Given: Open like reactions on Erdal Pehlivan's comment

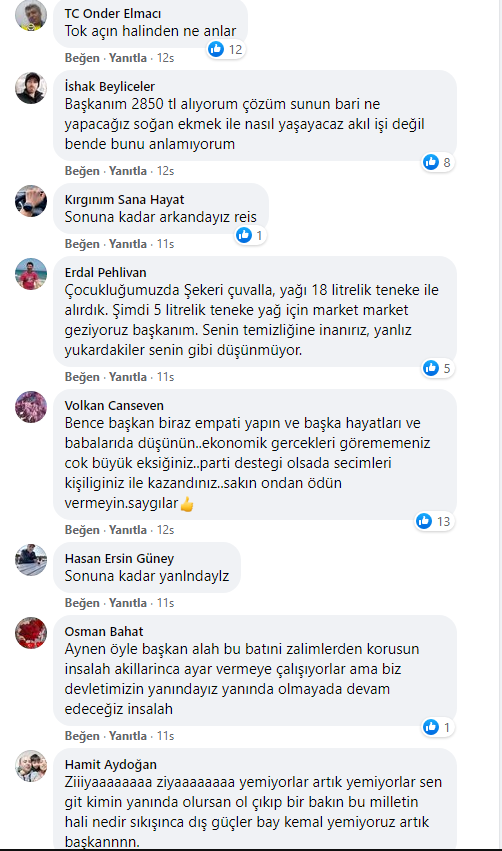Looking at the screenshot, I should pyautogui.click(x=437, y=368).
